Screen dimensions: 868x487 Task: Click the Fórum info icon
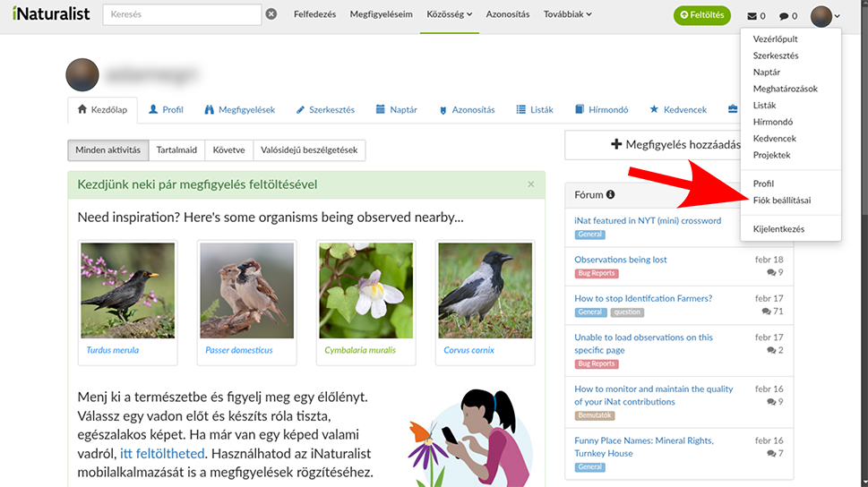click(611, 194)
